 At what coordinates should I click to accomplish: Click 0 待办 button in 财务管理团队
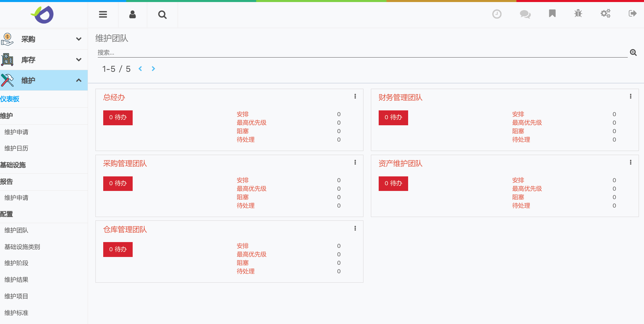(x=393, y=117)
